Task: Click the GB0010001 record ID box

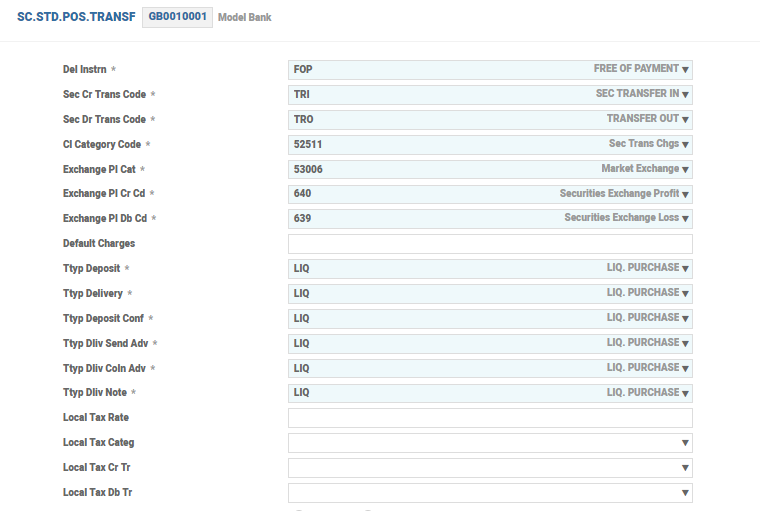Action: (x=177, y=17)
